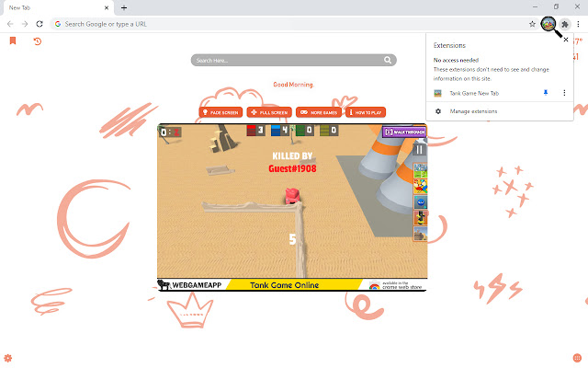
Task: Click the WEBGAMEAPP logo in the banner
Action: pyautogui.click(x=190, y=285)
